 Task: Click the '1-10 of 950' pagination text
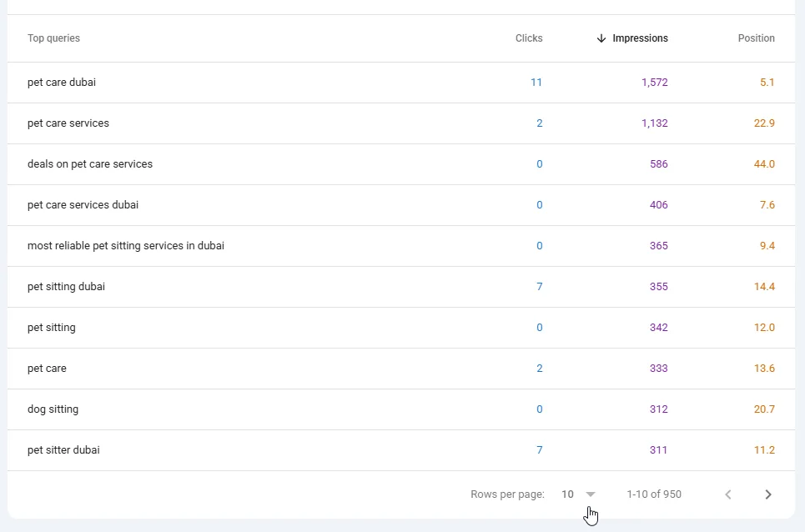point(654,494)
